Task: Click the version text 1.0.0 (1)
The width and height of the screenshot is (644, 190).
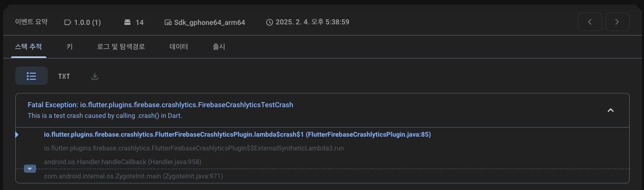Action: 87,22
